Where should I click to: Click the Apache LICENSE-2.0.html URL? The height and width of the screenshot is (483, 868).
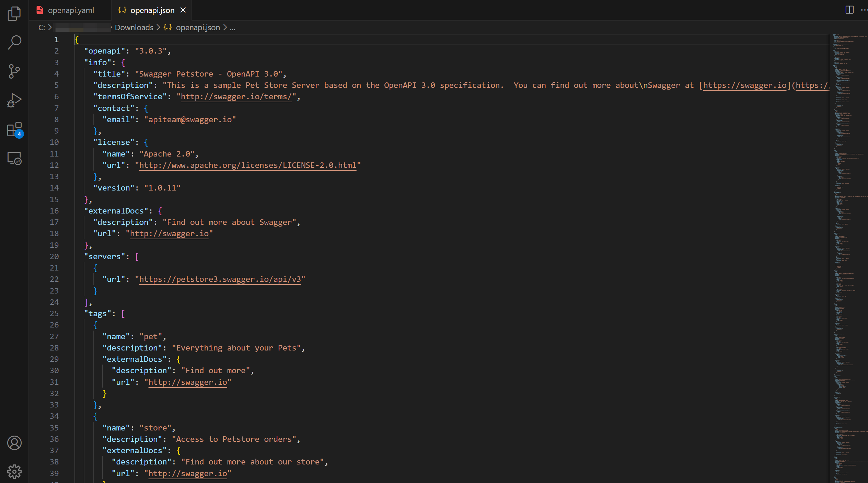pos(247,165)
